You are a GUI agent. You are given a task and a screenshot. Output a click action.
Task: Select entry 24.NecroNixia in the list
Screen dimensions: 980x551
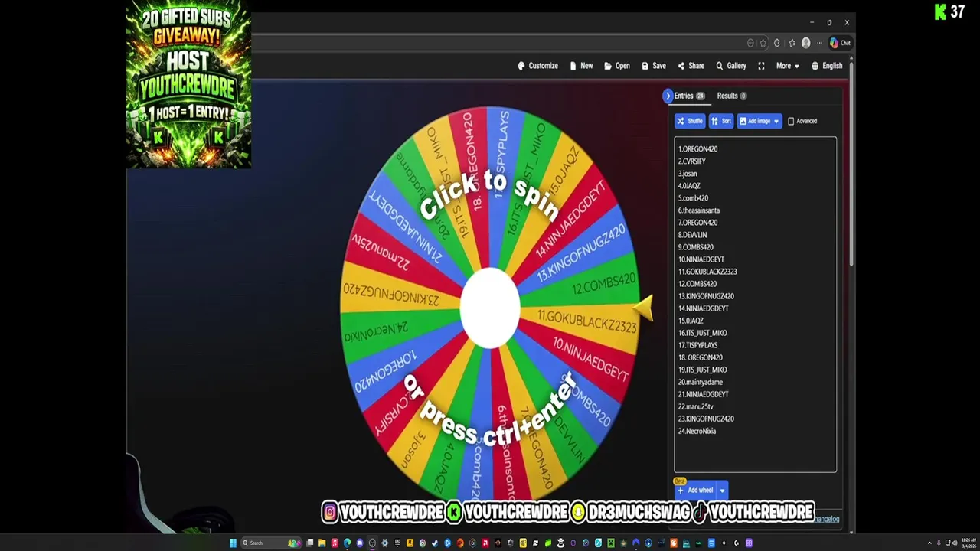(x=697, y=431)
